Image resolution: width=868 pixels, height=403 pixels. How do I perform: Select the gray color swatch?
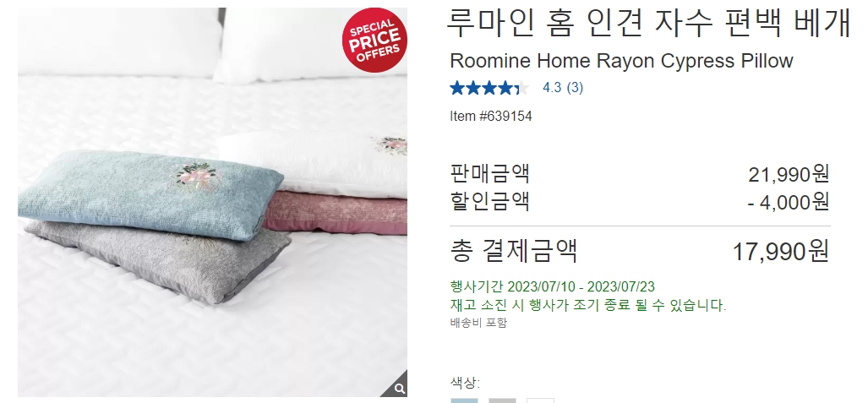[x=502, y=400]
